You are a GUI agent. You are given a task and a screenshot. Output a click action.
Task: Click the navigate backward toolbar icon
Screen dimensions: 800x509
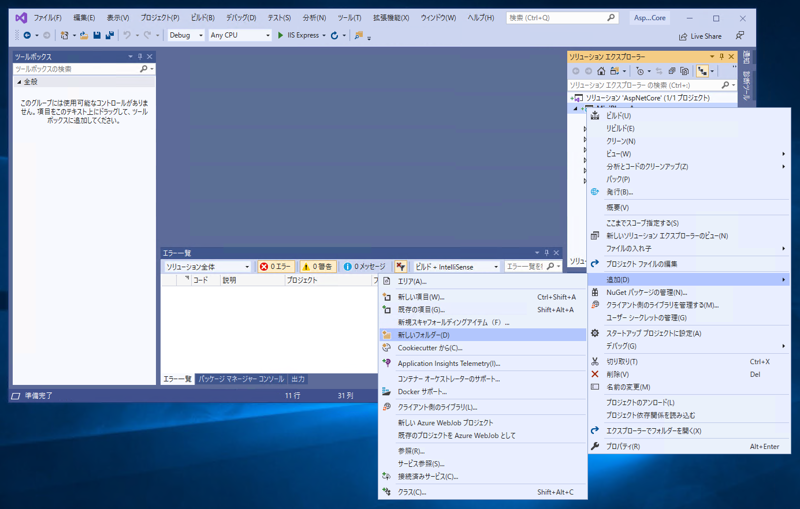(27, 35)
